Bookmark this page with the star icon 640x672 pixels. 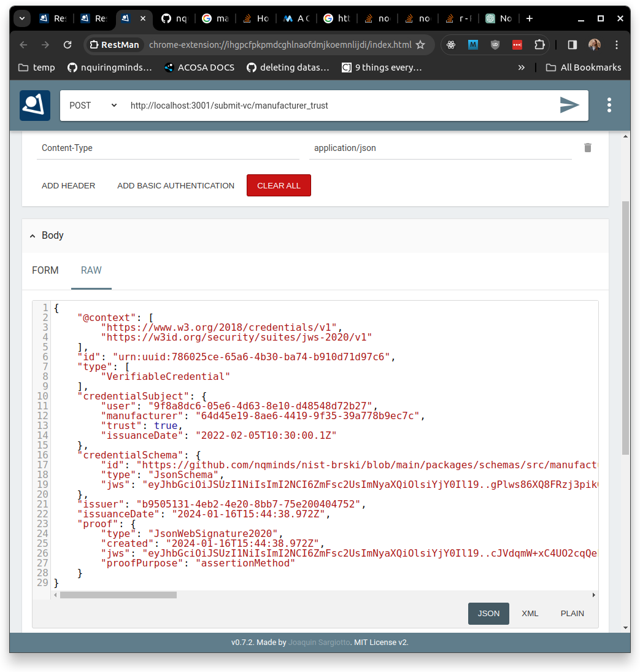[420, 45]
